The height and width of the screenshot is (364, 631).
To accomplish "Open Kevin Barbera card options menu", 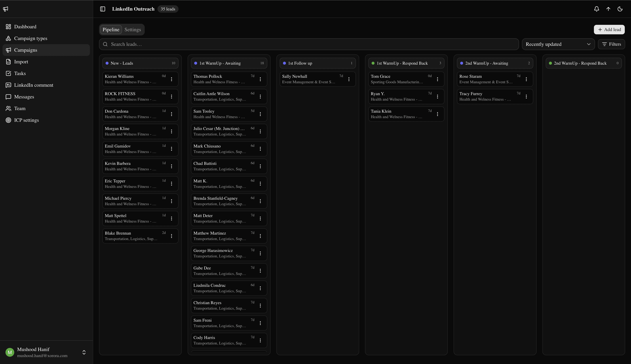I will (x=171, y=166).
